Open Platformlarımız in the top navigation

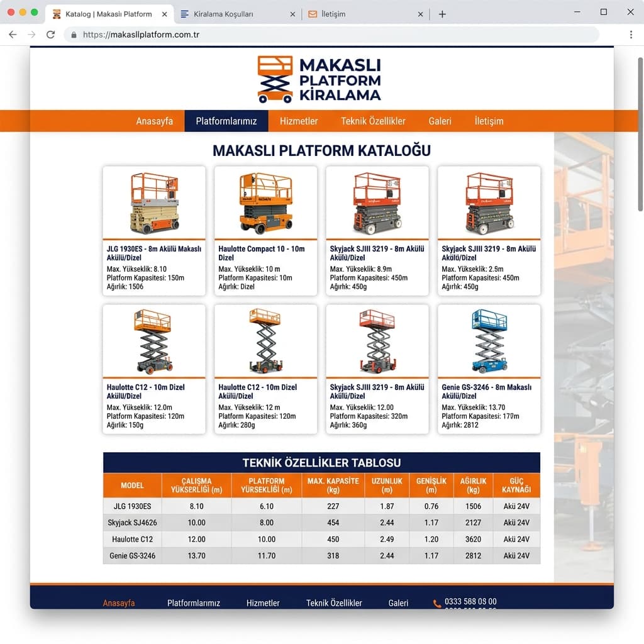coord(226,121)
